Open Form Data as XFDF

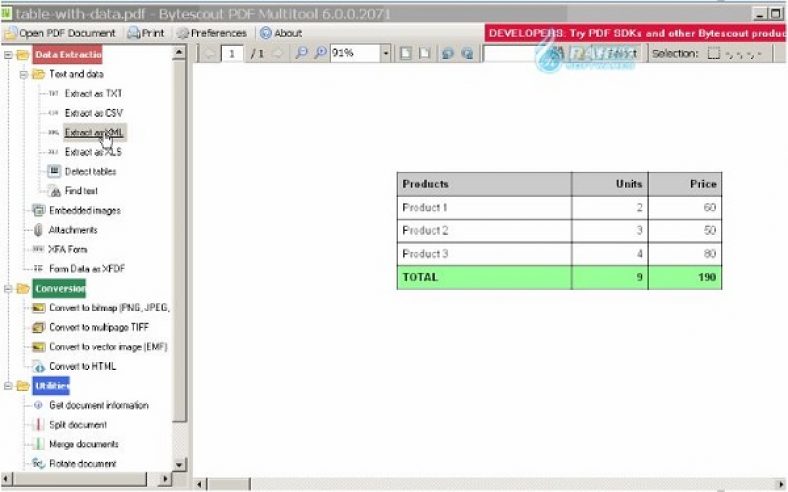[87, 269]
